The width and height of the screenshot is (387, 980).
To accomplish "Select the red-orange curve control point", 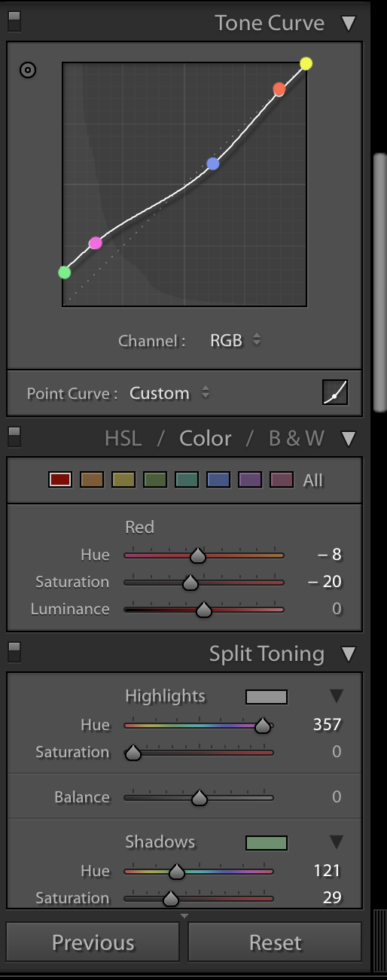I will [279, 90].
